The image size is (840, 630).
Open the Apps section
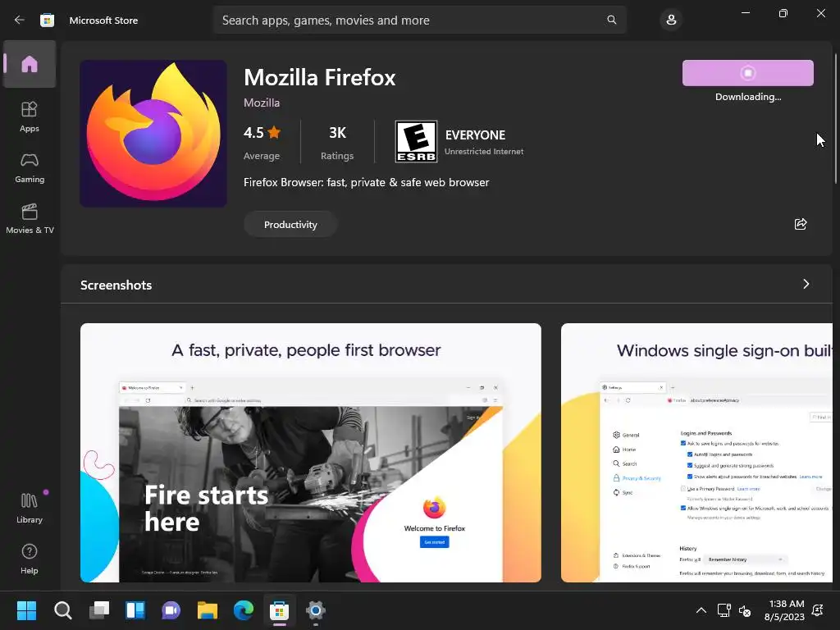point(30,116)
